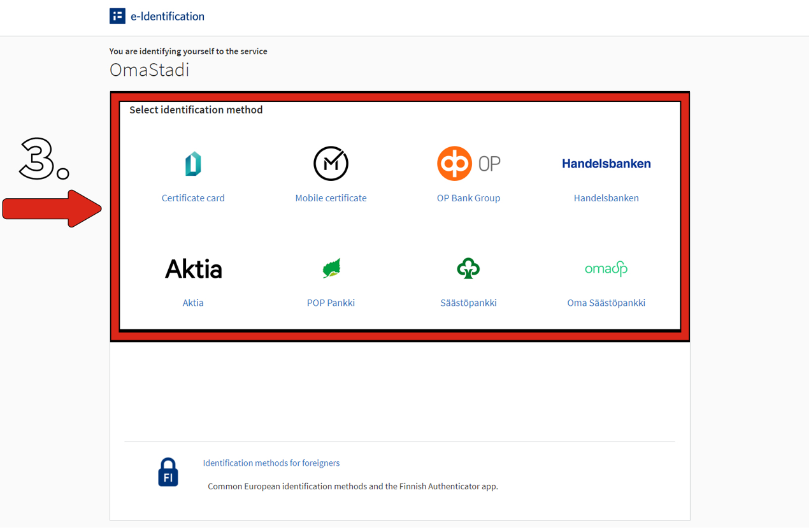Screen dimensions: 811x532
Task: Click the e-Identification header title
Action: click(x=168, y=17)
